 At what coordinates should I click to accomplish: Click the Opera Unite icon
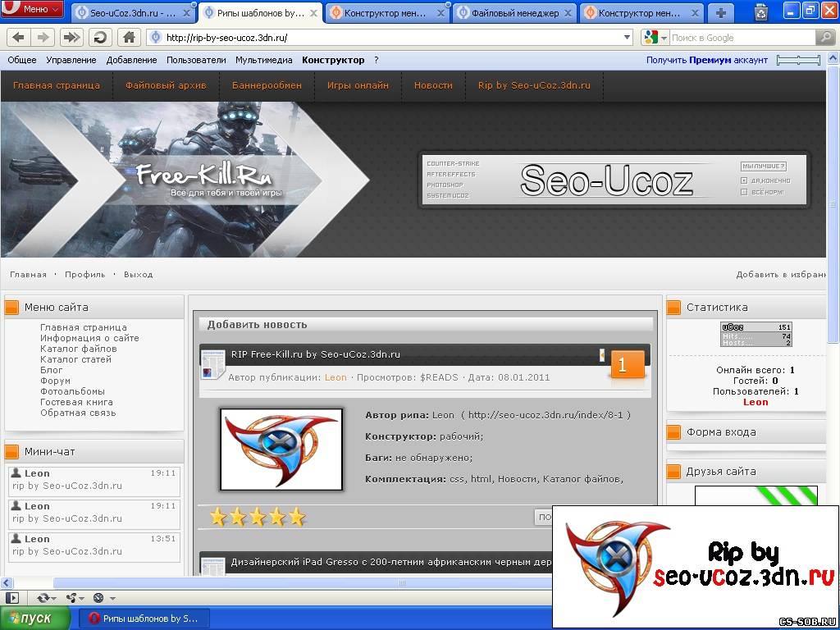tap(71, 598)
